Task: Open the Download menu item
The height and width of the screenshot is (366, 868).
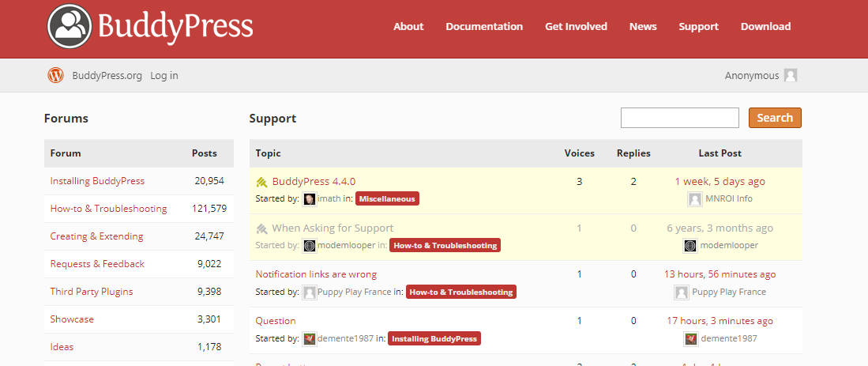Action: pos(765,27)
